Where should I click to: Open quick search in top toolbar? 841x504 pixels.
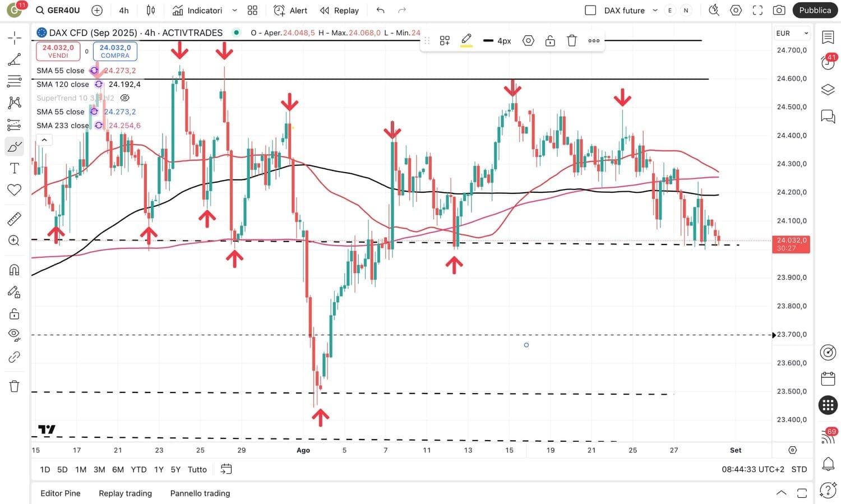(x=714, y=10)
